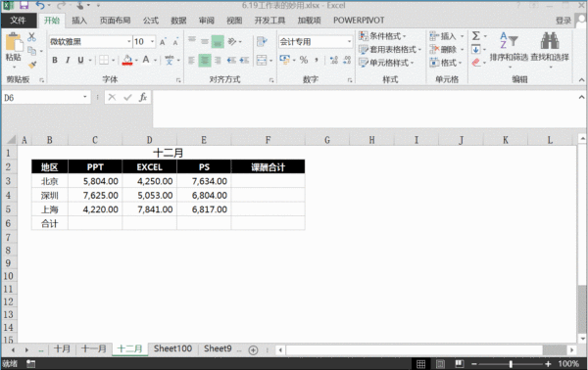Click the Cut scissors icon
Viewport: 588px width, 370px height.
(x=32, y=36)
